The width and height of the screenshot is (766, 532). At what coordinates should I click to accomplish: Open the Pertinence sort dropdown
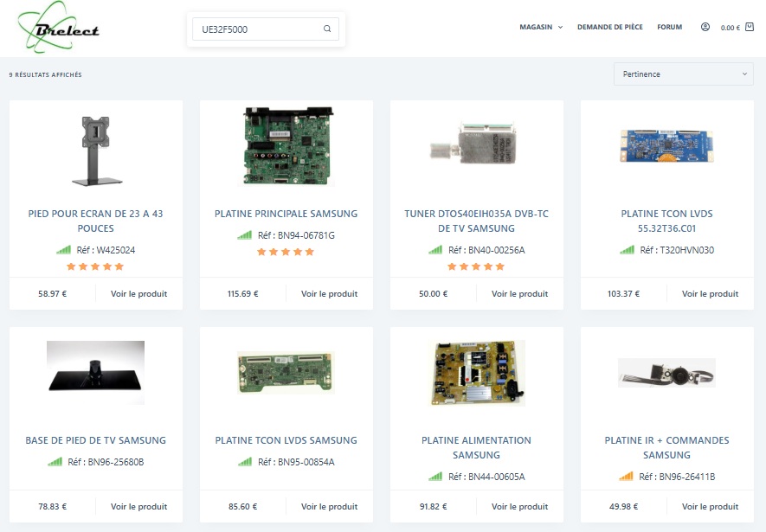pos(684,74)
